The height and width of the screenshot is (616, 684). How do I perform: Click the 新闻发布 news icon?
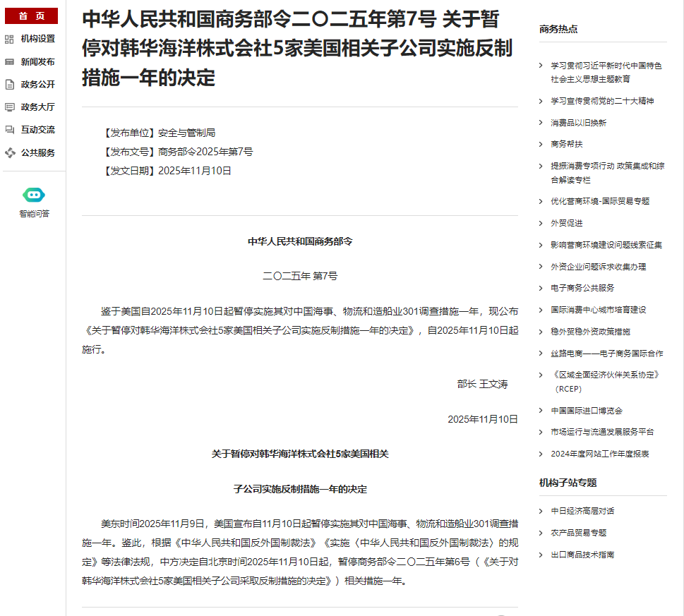coord(9,62)
